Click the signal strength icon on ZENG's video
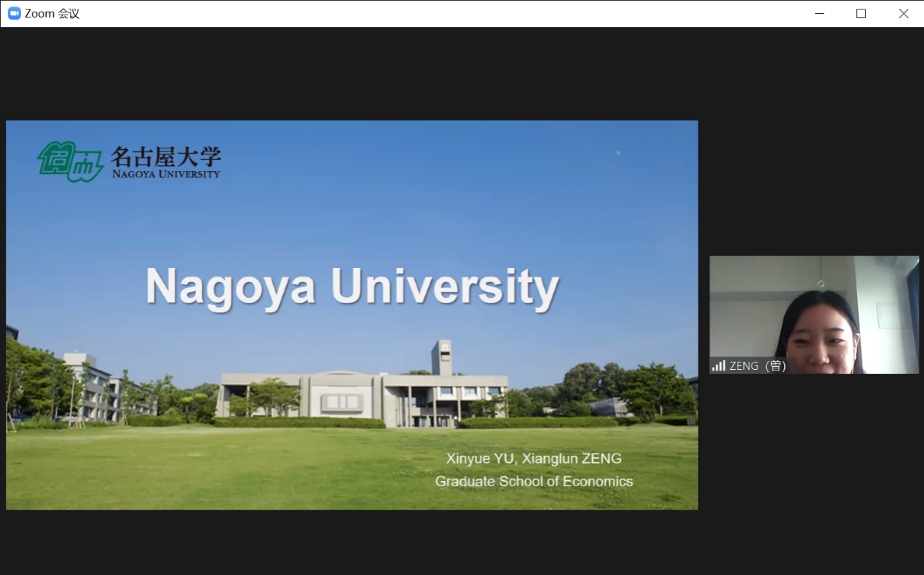 719,365
